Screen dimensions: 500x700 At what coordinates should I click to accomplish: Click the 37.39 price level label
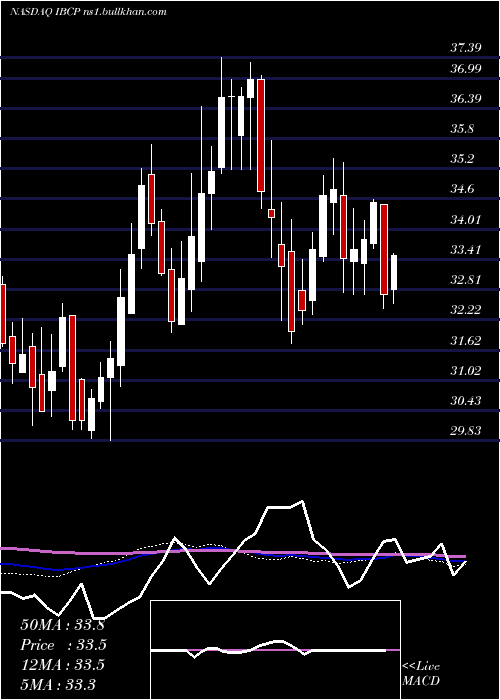465,47
